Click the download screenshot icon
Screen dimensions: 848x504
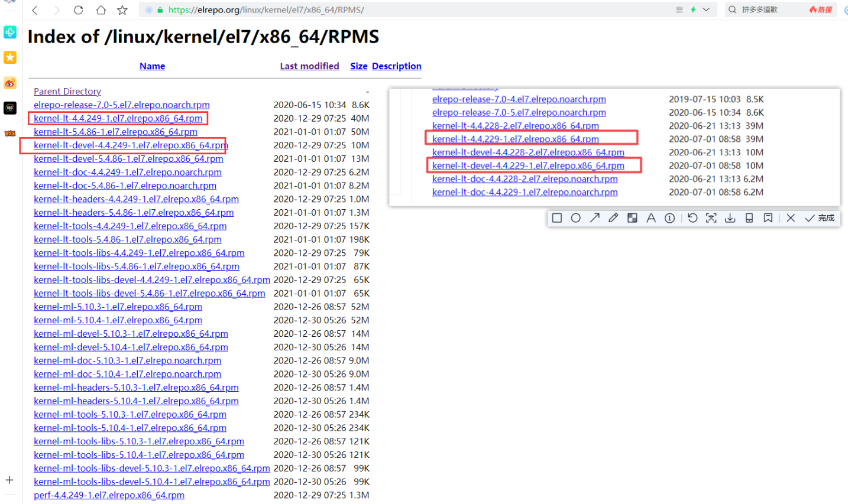pyautogui.click(x=730, y=218)
